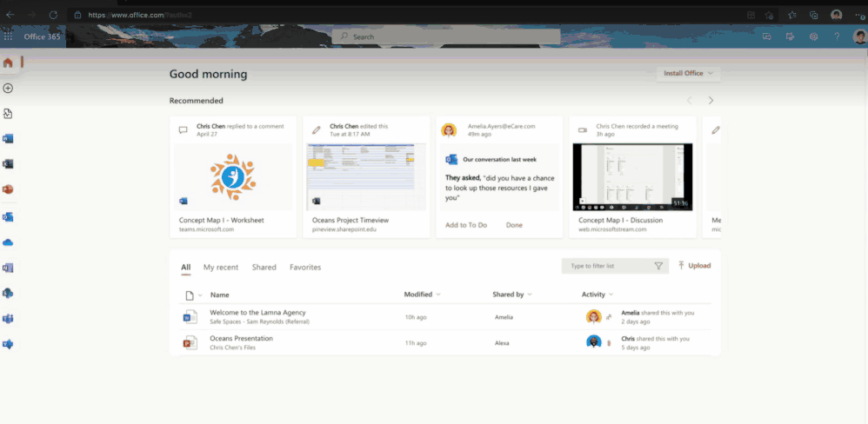Screen dimensions: 868x424
Task: Open Help question mark in Office header
Action: coord(837,36)
